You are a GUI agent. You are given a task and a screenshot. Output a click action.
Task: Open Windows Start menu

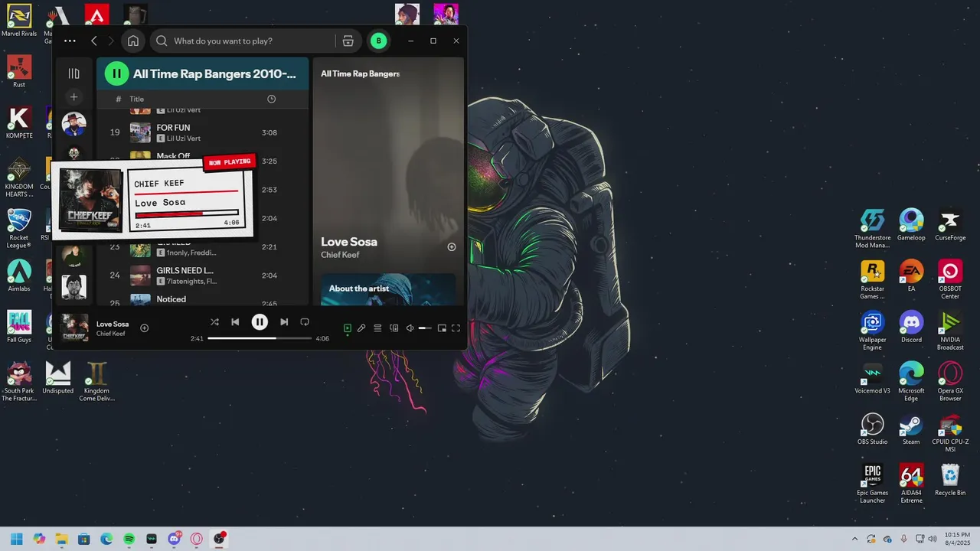coord(17,539)
